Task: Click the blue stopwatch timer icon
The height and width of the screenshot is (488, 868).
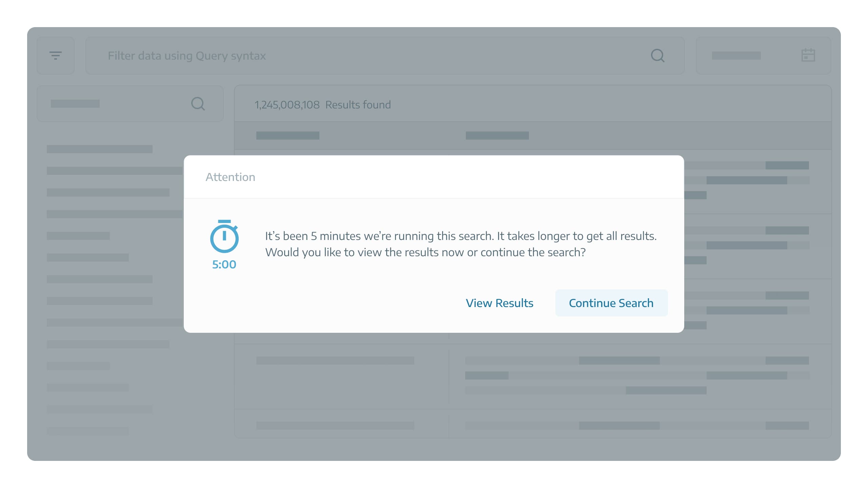Action: (224, 236)
